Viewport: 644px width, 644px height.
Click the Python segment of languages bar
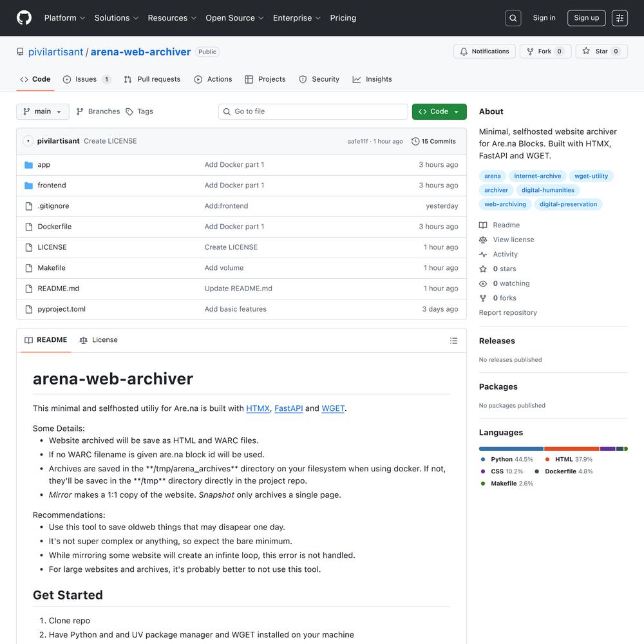click(511, 449)
